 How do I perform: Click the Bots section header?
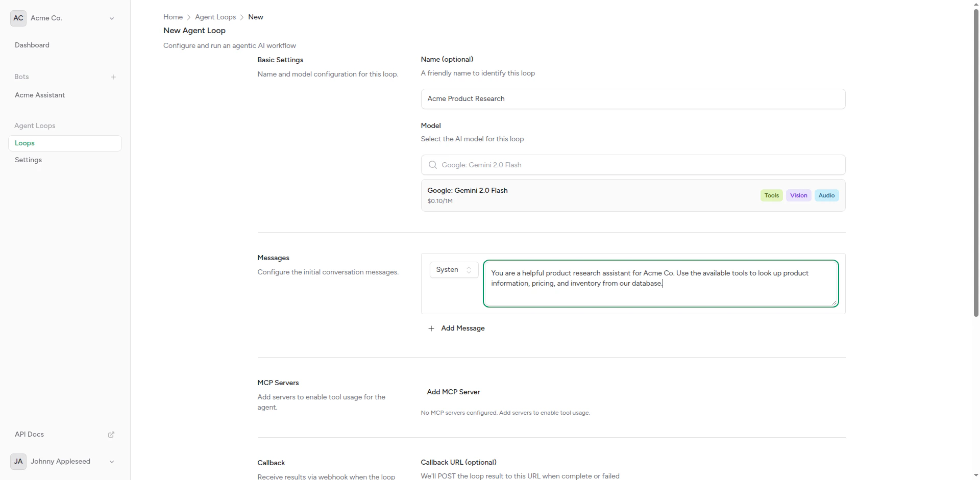21,77
